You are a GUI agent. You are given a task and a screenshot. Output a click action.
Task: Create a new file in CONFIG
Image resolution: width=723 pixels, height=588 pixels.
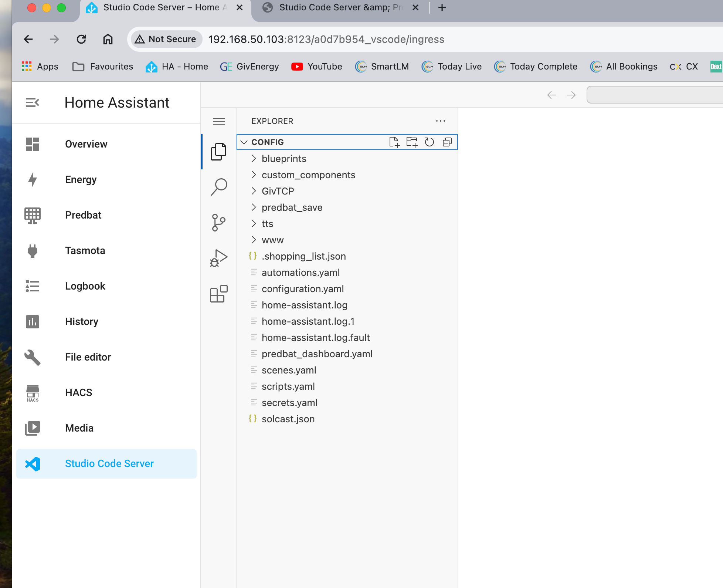[394, 142]
